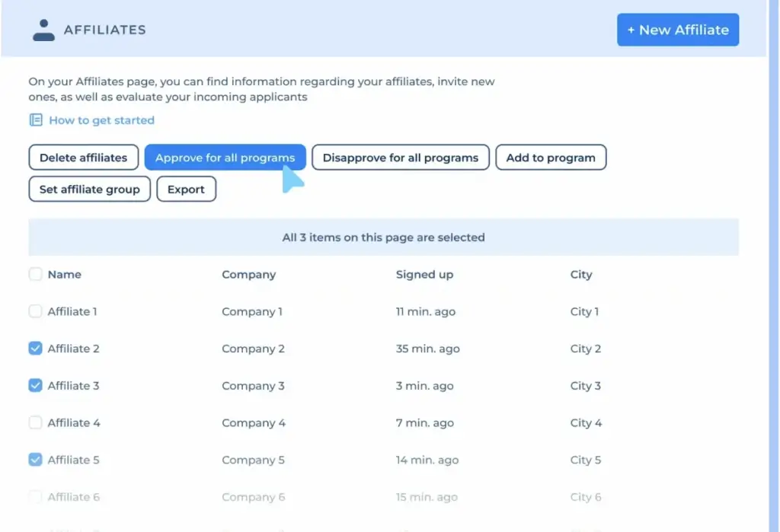Click Disapprove for all programs

coord(400,158)
